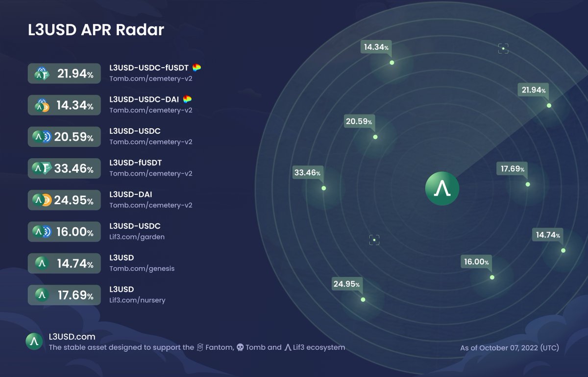Screen dimensions: 588x377
Task: Click the L3USD-DAI pool name
Action: (x=131, y=194)
